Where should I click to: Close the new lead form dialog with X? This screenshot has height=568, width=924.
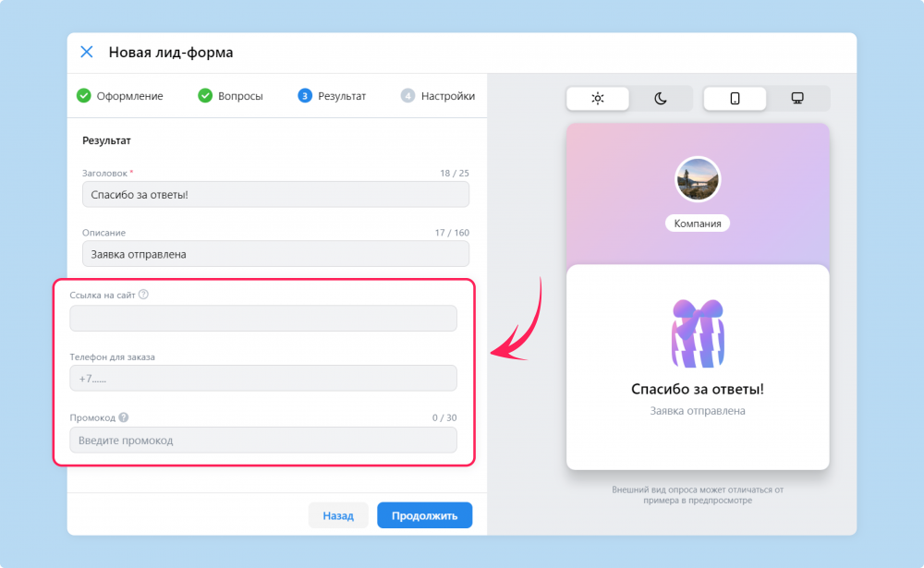(x=87, y=52)
